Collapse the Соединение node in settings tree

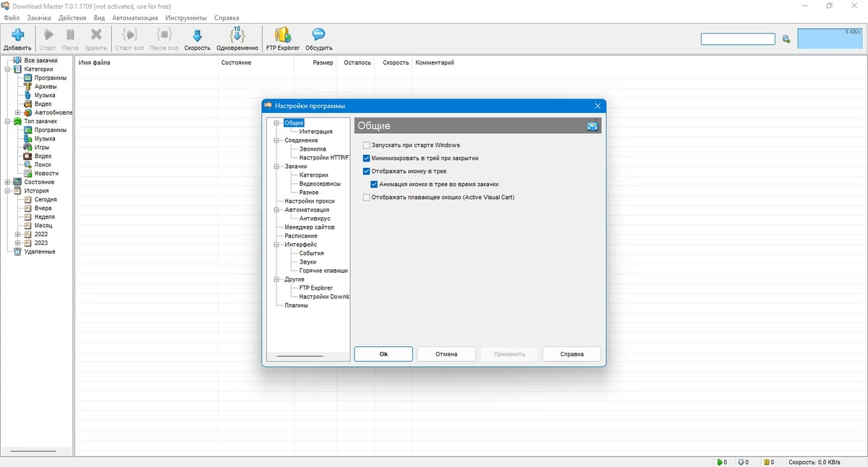coord(276,140)
